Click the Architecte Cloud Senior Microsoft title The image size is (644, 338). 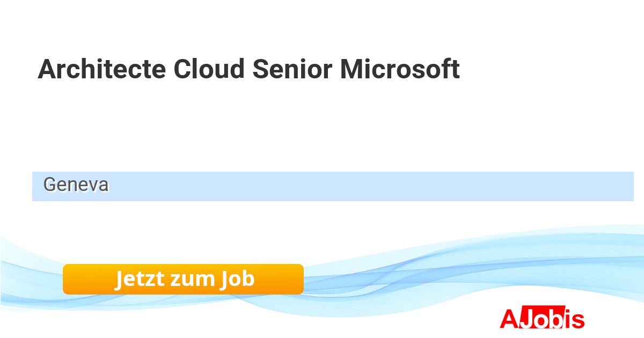click(x=248, y=70)
